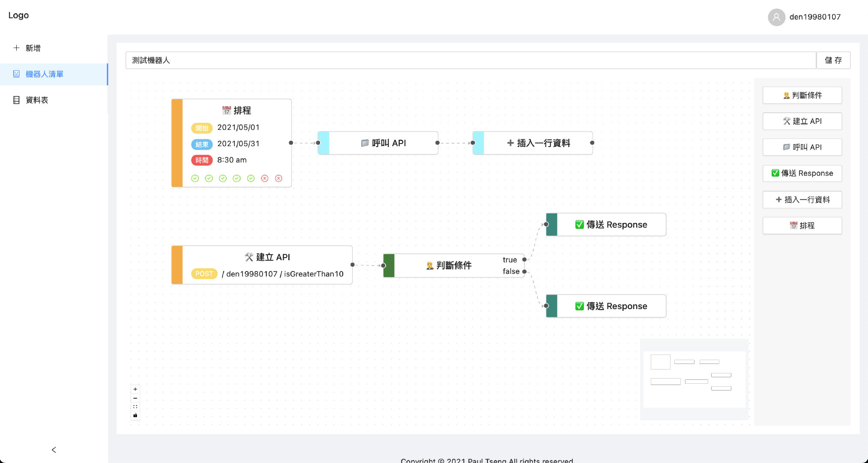Select the 新增 menu item

pos(54,48)
